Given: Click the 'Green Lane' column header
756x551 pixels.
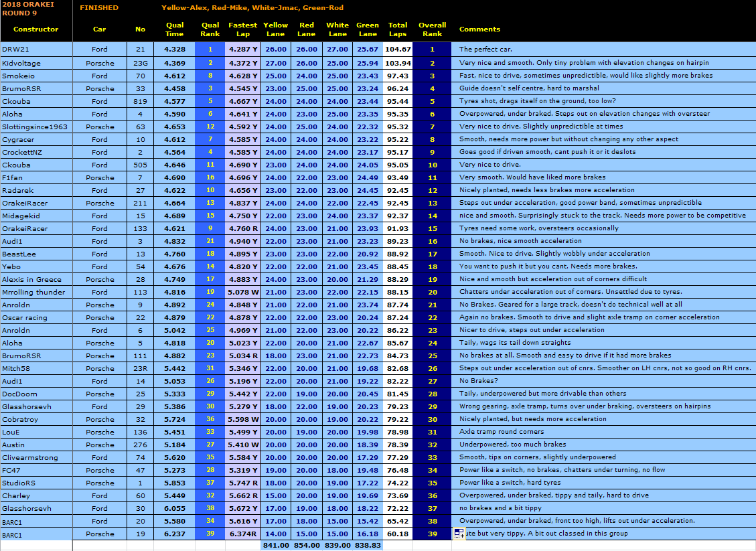Looking at the screenshot, I should [x=368, y=29].
